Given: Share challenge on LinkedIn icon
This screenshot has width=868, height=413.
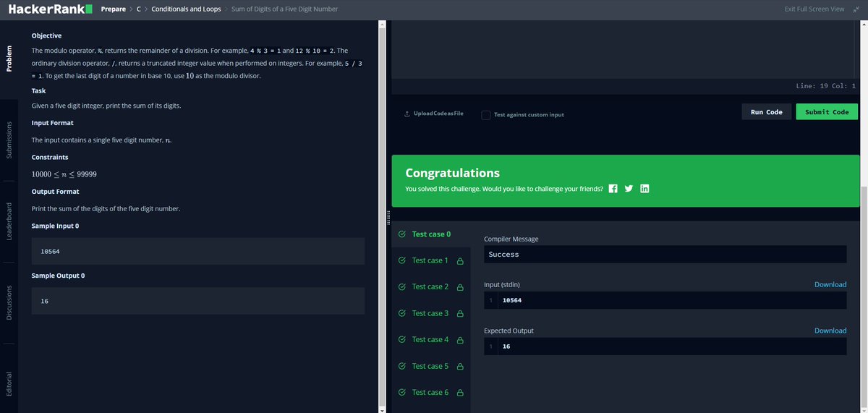Looking at the screenshot, I should point(644,189).
